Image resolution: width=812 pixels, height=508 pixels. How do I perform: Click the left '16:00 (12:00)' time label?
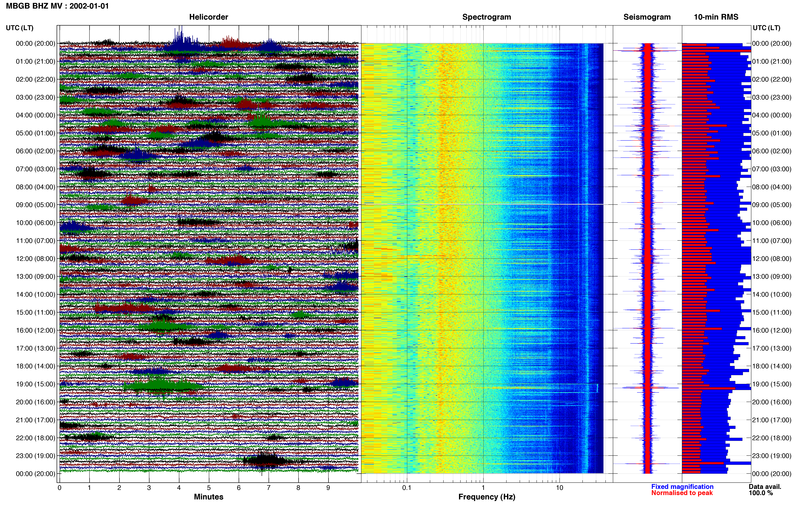click(35, 330)
